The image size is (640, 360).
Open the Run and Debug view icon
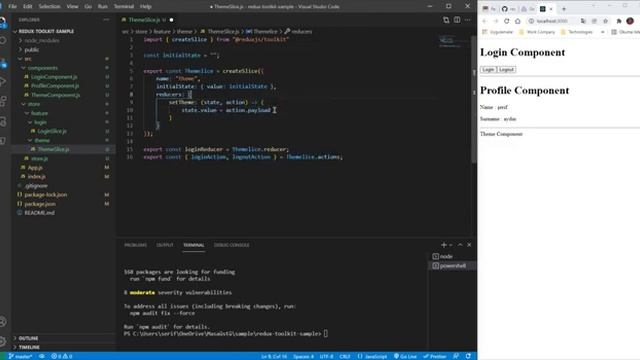(3, 81)
